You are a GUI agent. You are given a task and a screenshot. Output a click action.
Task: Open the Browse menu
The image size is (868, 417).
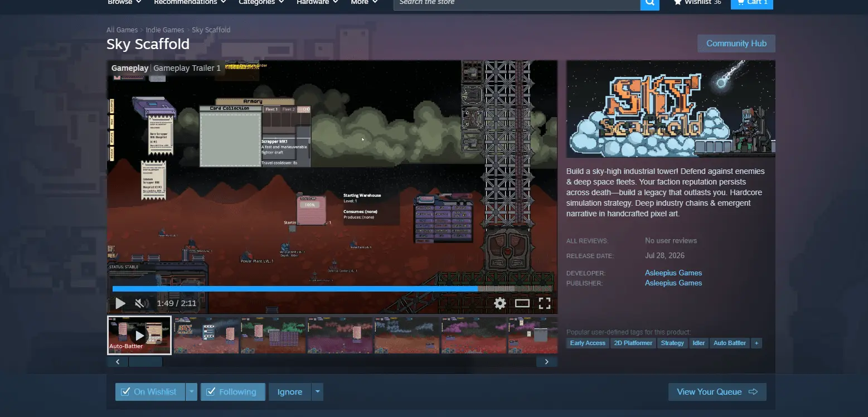[x=124, y=3]
